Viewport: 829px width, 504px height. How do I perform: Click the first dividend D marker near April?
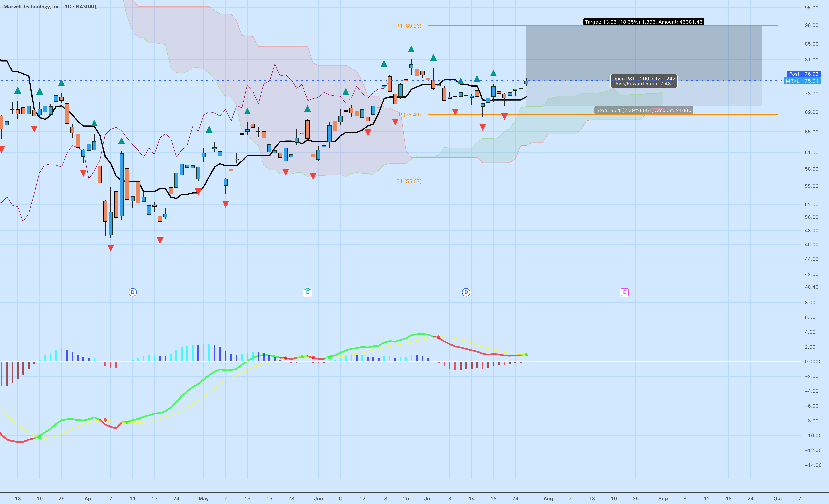pyautogui.click(x=132, y=292)
